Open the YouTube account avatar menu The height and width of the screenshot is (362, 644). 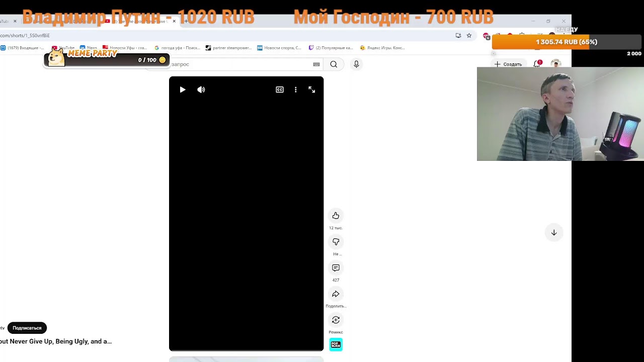pyautogui.click(x=555, y=64)
